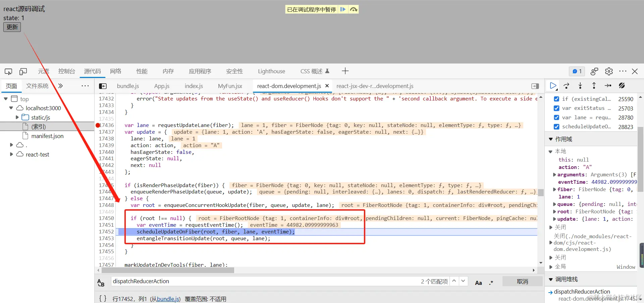Expand the static/js folder
Viewport: 644px width, 303px height.
pyautogui.click(x=17, y=117)
